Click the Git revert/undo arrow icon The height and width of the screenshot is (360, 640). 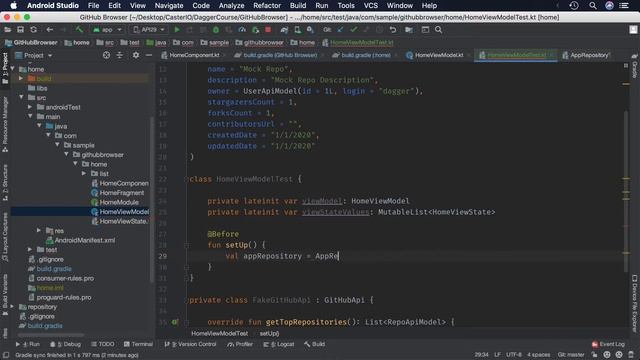pyautogui.click(x=393, y=30)
